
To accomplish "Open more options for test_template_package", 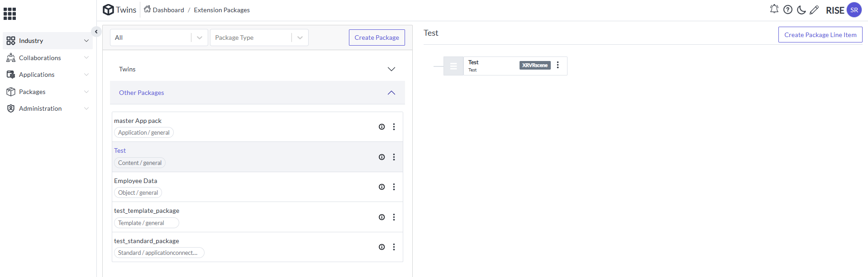I will point(394,217).
